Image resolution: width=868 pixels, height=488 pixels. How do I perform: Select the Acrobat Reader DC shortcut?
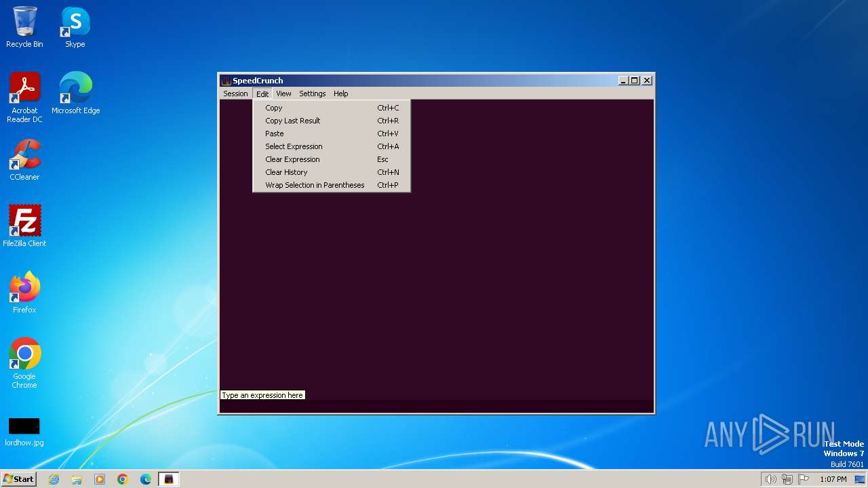24,97
